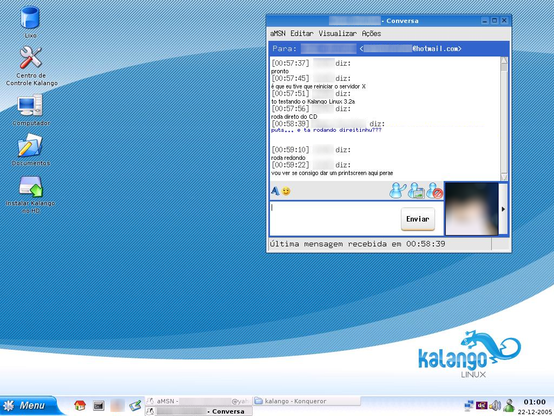Open the Computador desktop icon
The width and height of the screenshot is (554, 416).
click(x=31, y=110)
